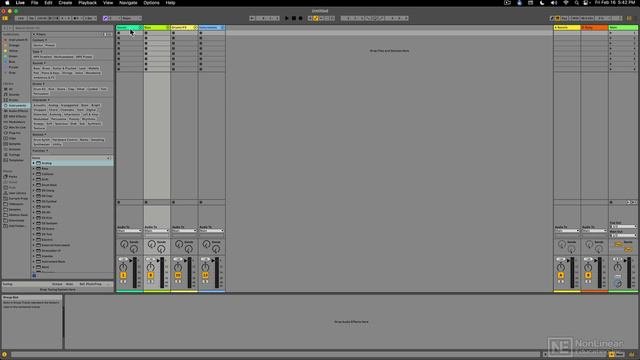
Task: Open the Create menu
Action: [65, 3]
